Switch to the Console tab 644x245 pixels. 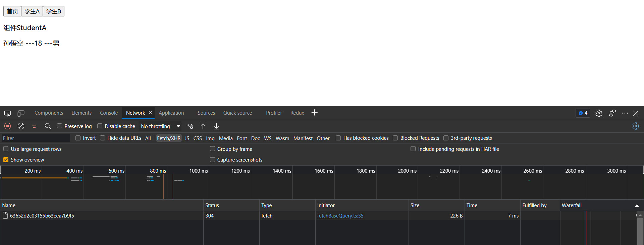tap(109, 113)
